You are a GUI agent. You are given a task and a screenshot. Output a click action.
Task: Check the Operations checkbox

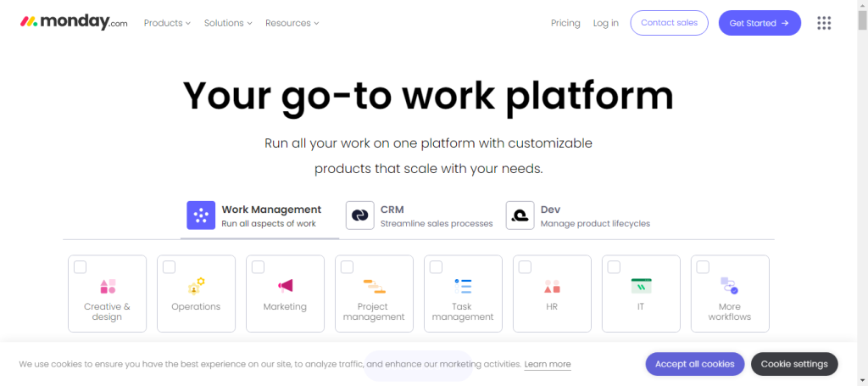[169, 267]
